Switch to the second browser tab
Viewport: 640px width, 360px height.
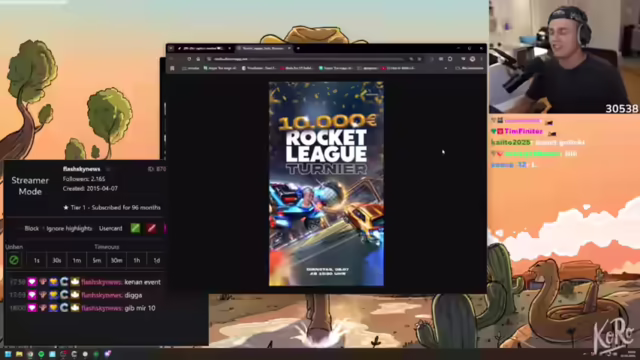point(263,48)
